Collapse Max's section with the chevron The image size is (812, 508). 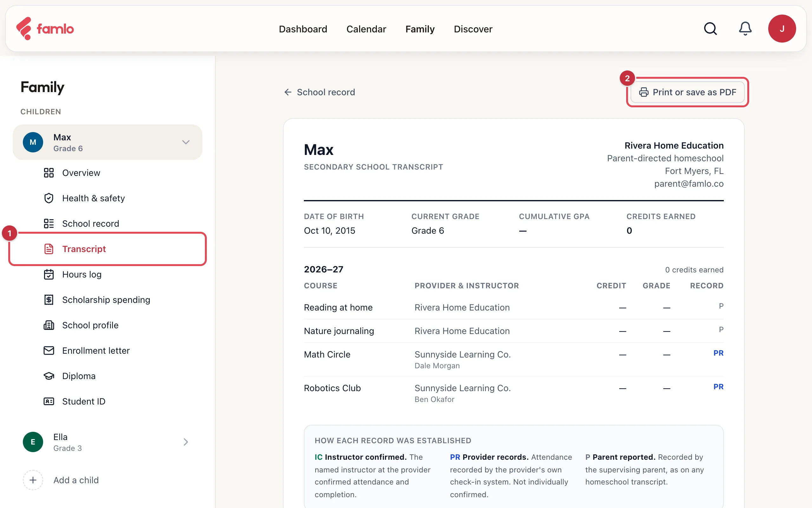(x=186, y=142)
